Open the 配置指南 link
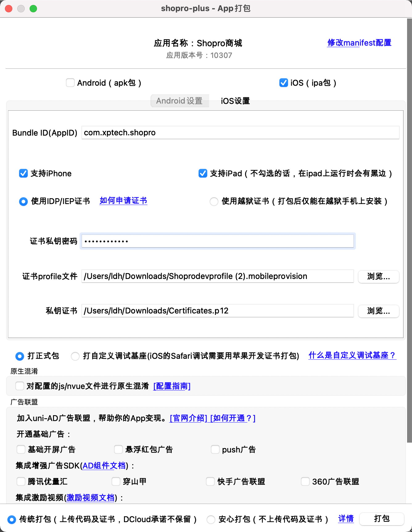 (x=172, y=386)
